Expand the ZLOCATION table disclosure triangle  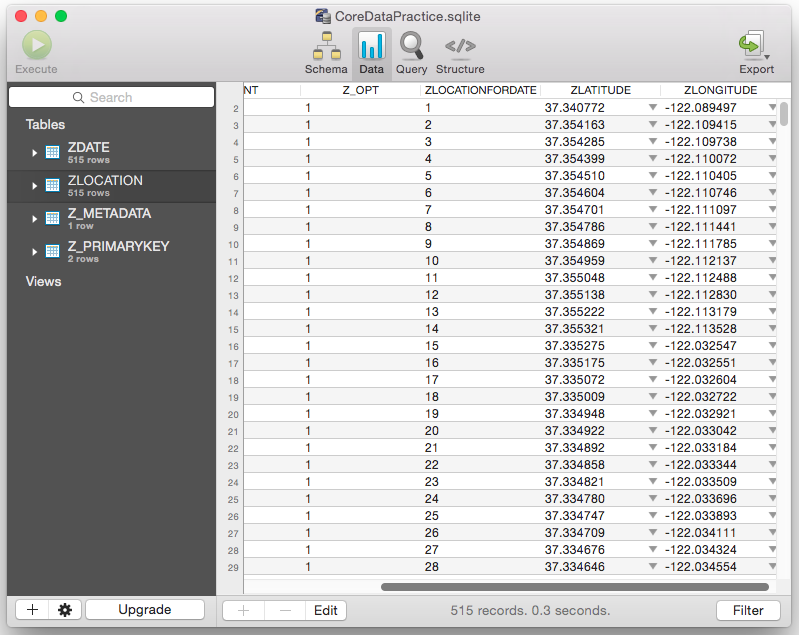[x=34, y=186]
